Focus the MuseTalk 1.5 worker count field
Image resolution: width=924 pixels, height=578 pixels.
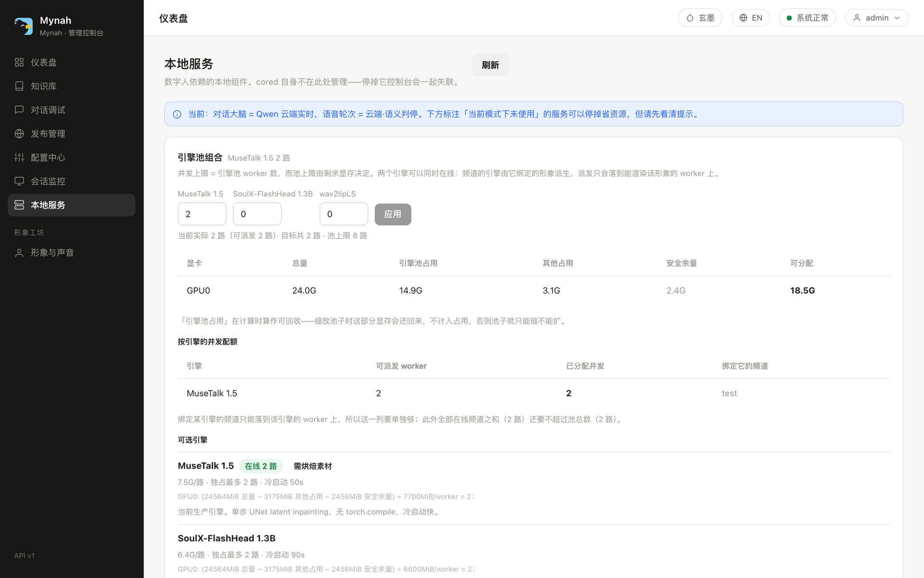pos(202,214)
